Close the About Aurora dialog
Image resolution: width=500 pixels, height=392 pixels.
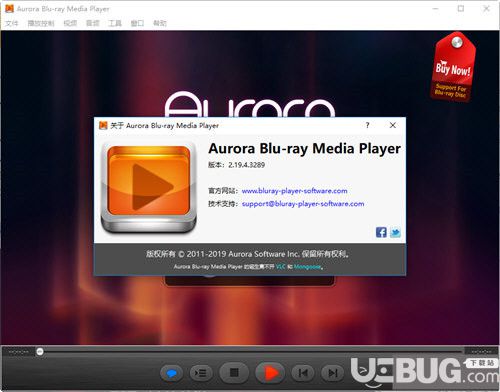393,125
